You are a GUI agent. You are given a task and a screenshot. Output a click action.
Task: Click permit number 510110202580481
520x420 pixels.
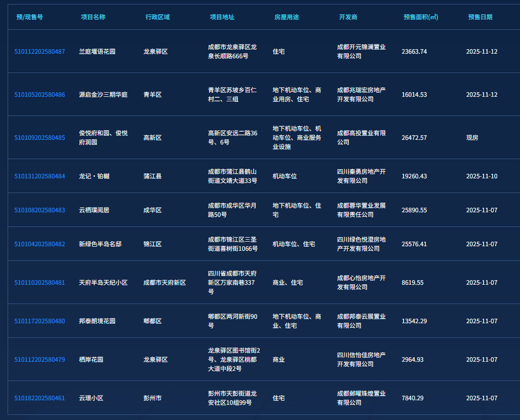coord(39,283)
